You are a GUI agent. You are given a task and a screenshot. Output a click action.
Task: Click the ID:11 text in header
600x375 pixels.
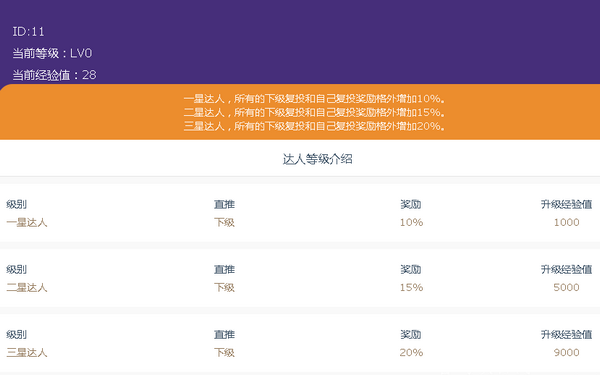point(28,31)
